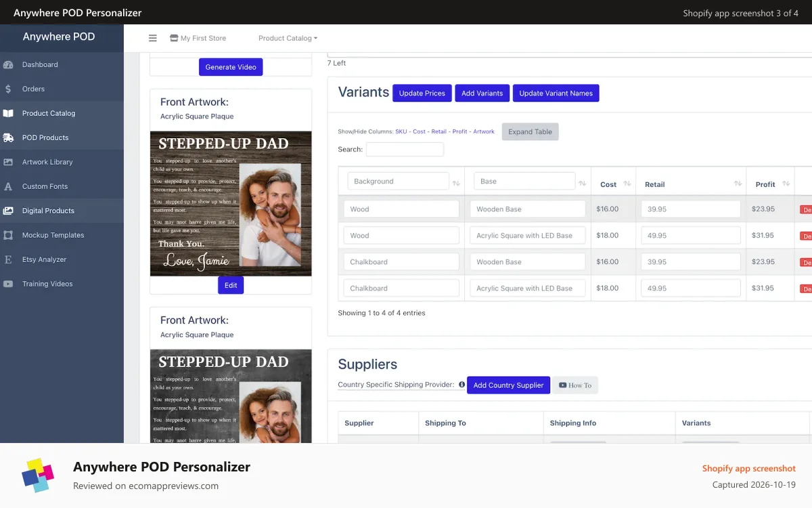Sort by Cost column arrows
Viewport: 812px width, 508px height.
[x=627, y=184]
